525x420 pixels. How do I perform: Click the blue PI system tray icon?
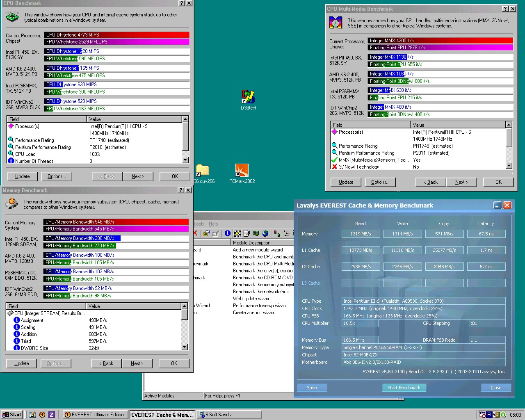click(x=489, y=415)
